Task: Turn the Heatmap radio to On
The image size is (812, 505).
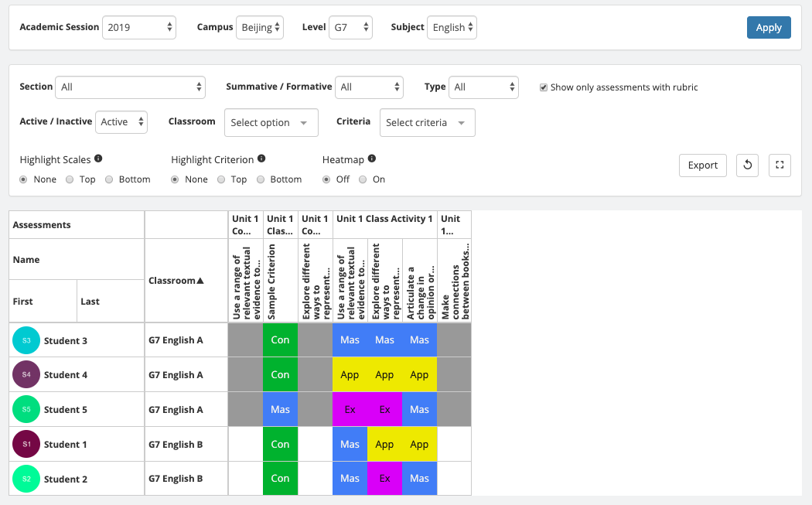Action: (362, 179)
